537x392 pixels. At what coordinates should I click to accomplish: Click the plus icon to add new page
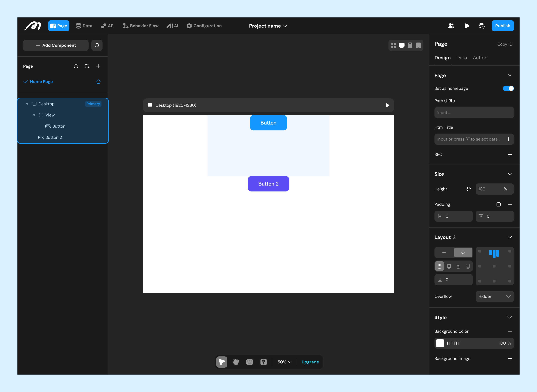coord(98,66)
